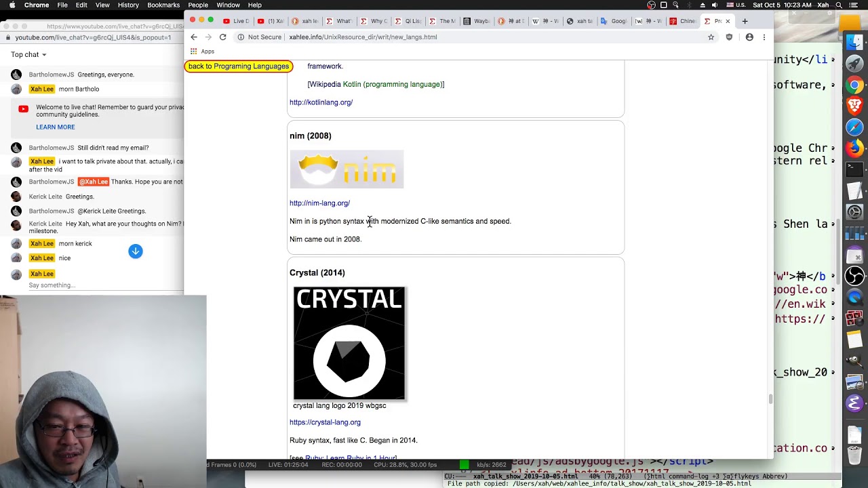Launch Brave browser from the Dock
The width and height of the screenshot is (868, 488).
coord(854,106)
